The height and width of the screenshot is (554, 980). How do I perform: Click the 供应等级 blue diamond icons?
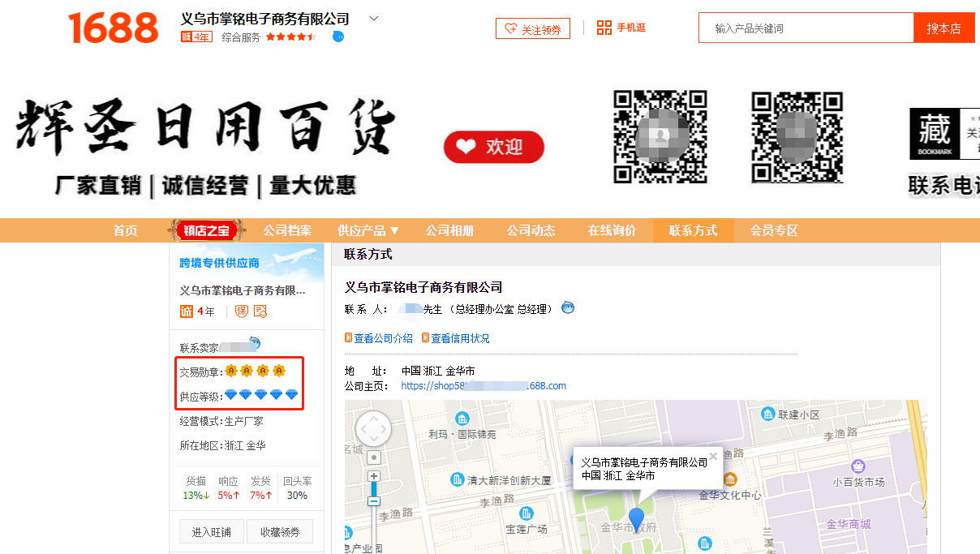(x=261, y=395)
